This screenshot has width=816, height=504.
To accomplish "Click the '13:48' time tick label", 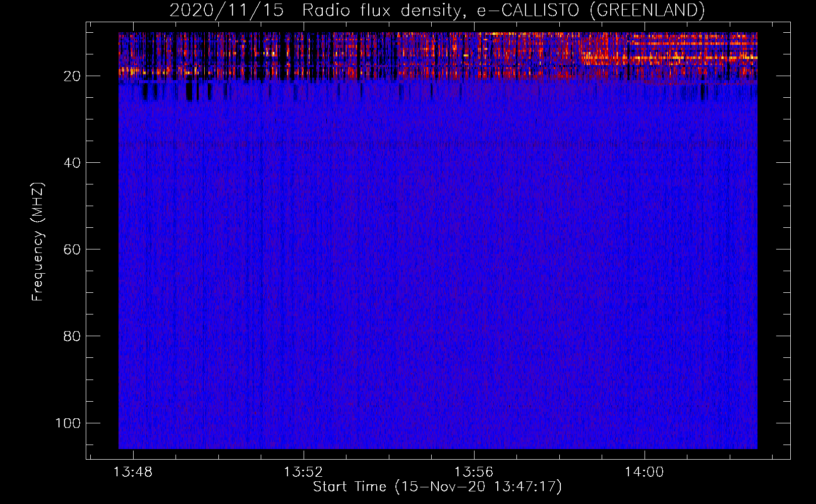I will (x=133, y=472).
